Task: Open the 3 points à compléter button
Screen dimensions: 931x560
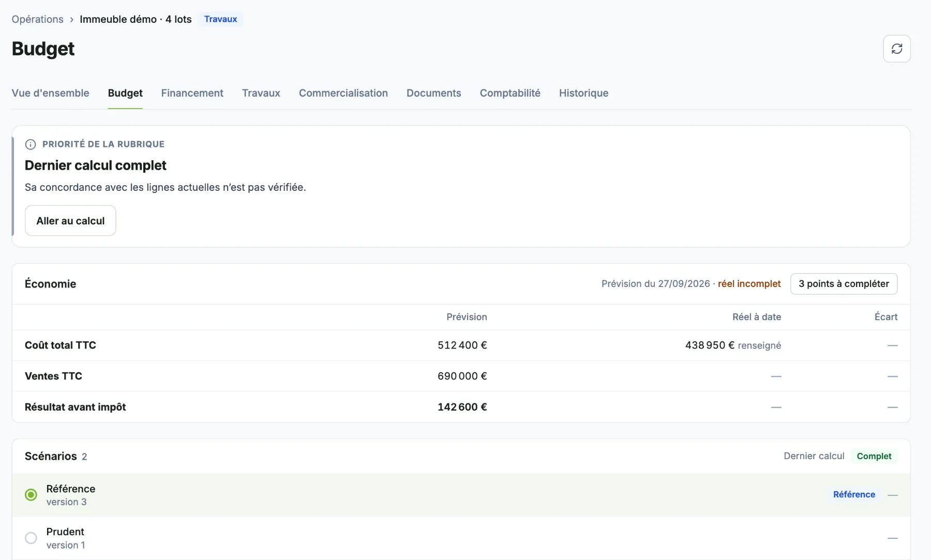Action: [x=844, y=284]
